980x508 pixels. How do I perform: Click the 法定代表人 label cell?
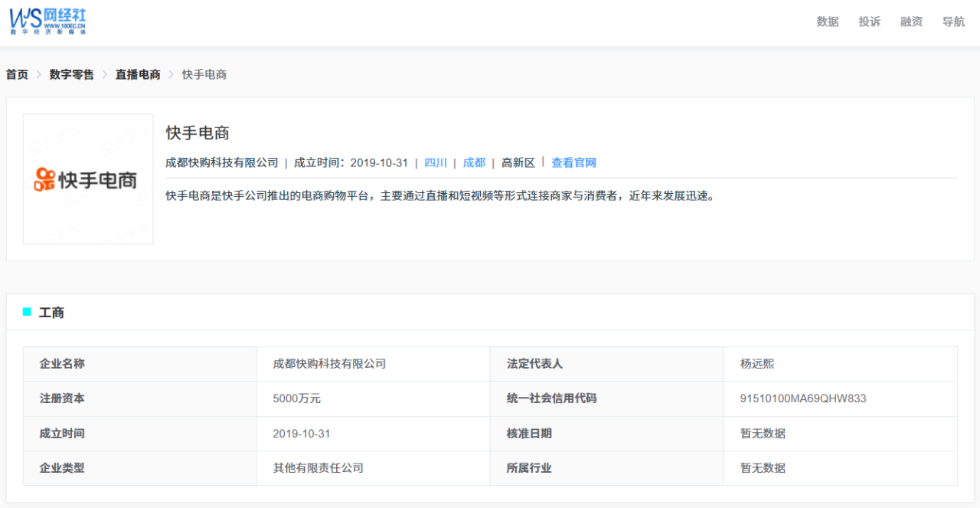pos(607,364)
